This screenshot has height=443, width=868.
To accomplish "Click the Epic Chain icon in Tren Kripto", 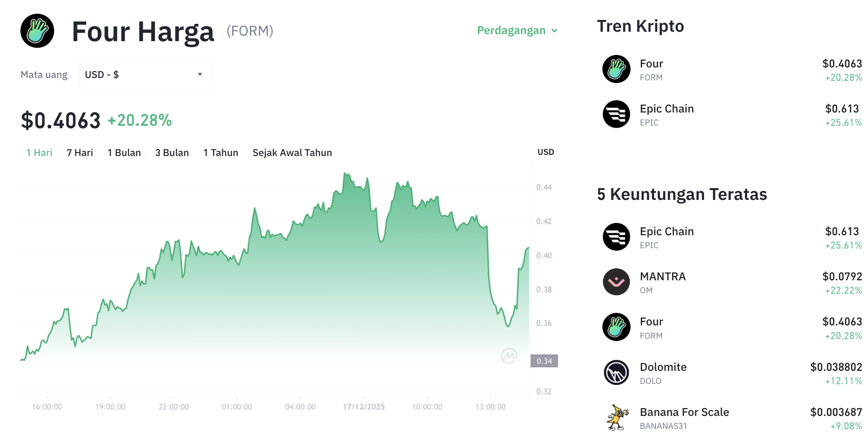I will tap(616, 114).
